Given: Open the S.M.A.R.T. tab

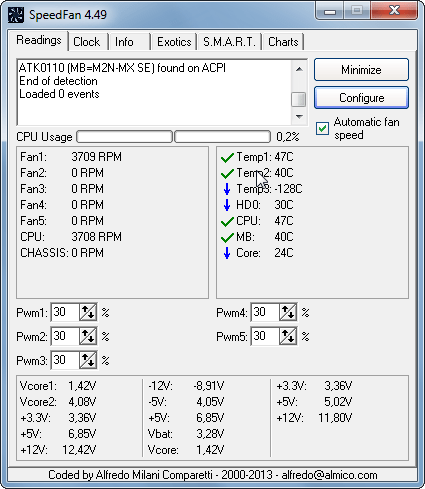Looking at the screenshot, I should click(x=229, y=42).
